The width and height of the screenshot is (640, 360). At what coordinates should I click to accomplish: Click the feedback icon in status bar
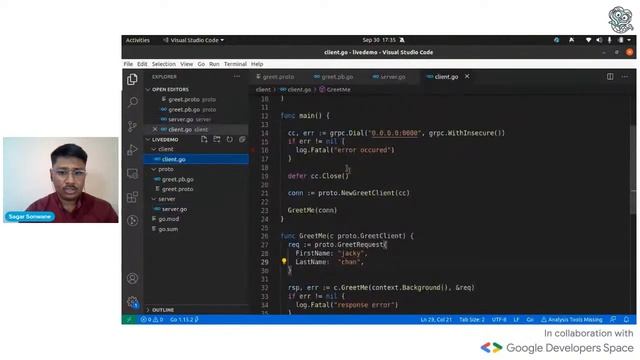click(613, 320)
